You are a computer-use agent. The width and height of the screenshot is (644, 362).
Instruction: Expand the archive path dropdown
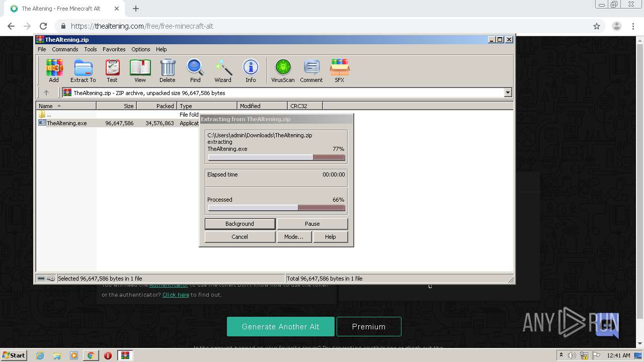click(508, 93)
